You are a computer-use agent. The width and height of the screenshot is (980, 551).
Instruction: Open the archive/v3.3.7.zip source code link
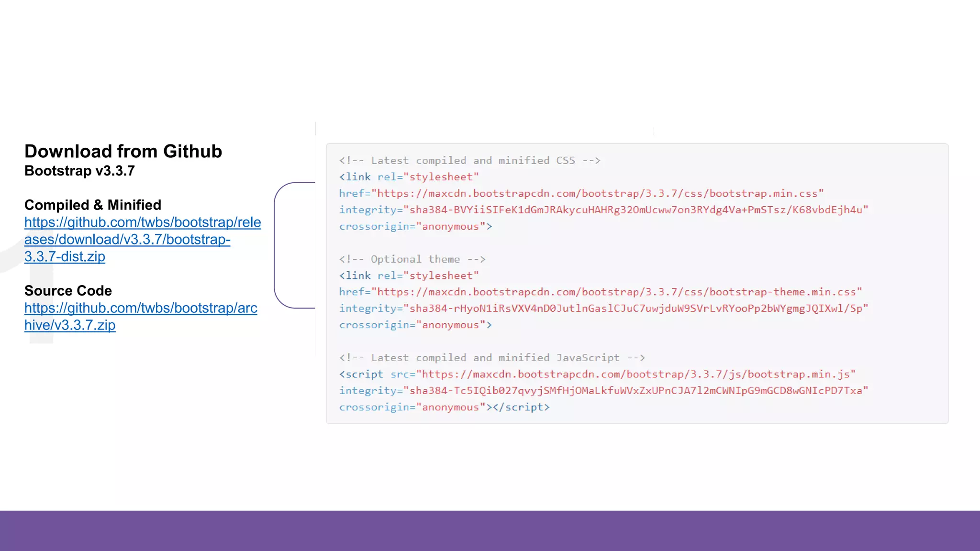pos(140,308)
